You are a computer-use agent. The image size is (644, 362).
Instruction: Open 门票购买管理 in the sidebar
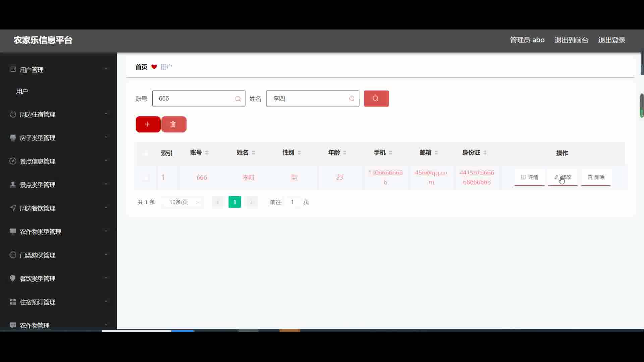[x=58, y=255]
